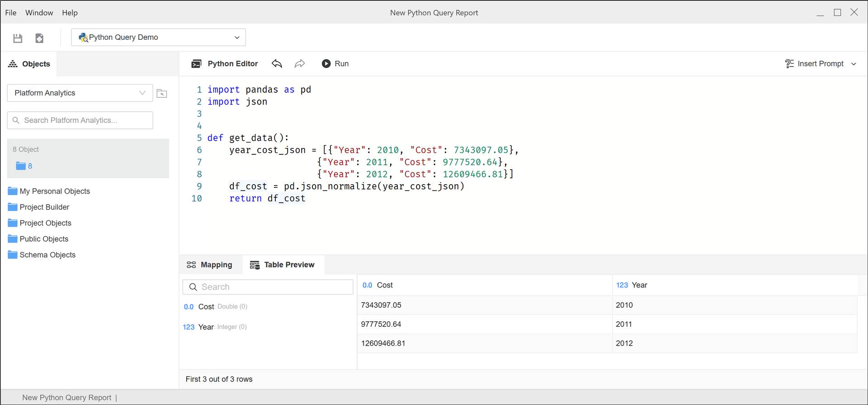
Task: Run the Python script
Action: pos(335,64)
